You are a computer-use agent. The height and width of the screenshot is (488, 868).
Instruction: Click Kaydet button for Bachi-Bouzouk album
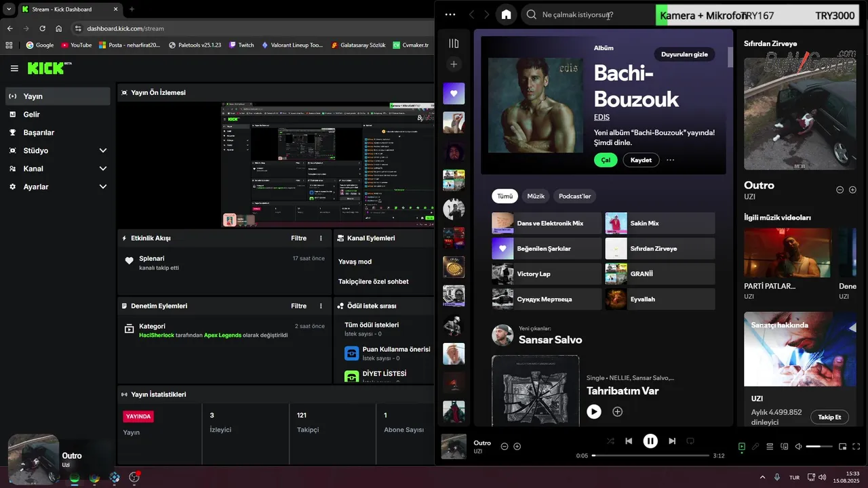[641, 160]
